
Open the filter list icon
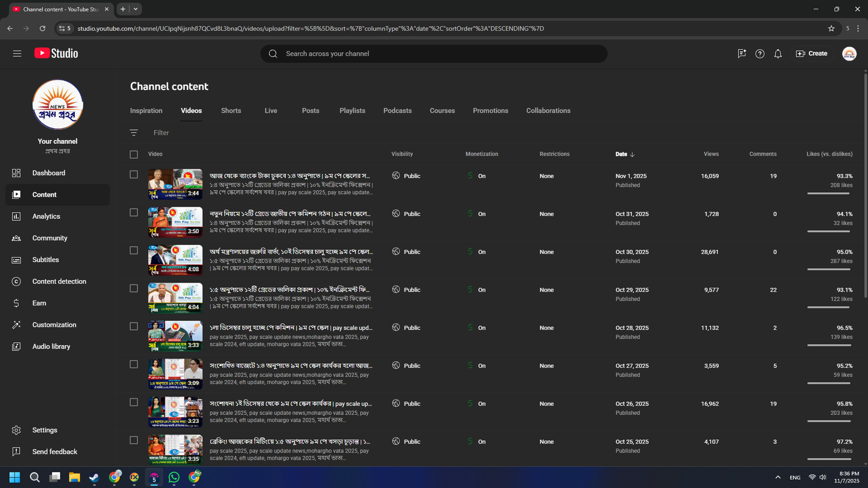tap(134, 133)
